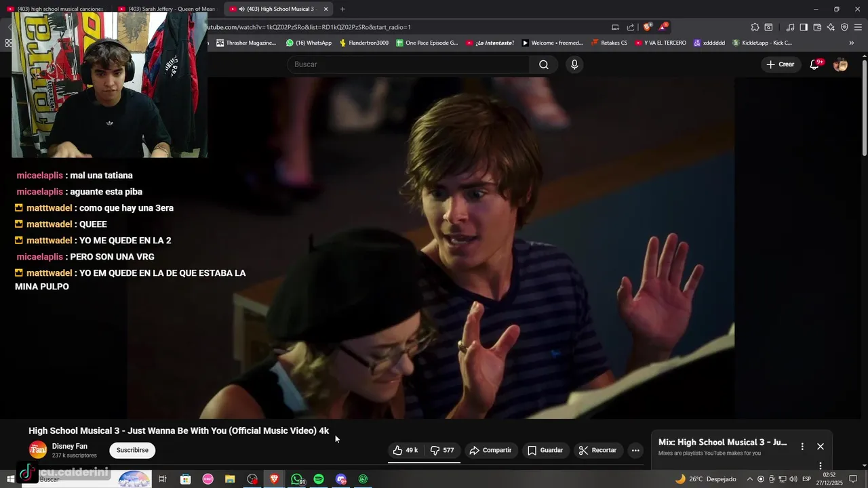Open the YouTube account avatar menu
This screenshot has width=868, height=488.
840,64
